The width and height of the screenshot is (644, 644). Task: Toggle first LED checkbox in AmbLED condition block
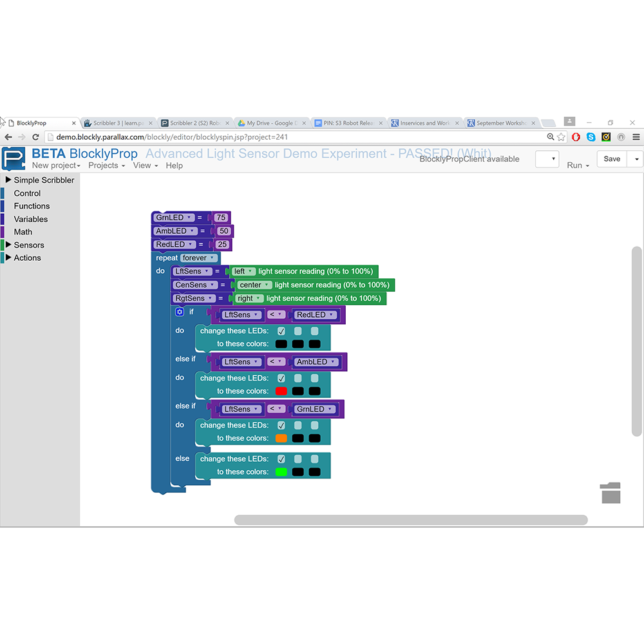tap(281, 378)
